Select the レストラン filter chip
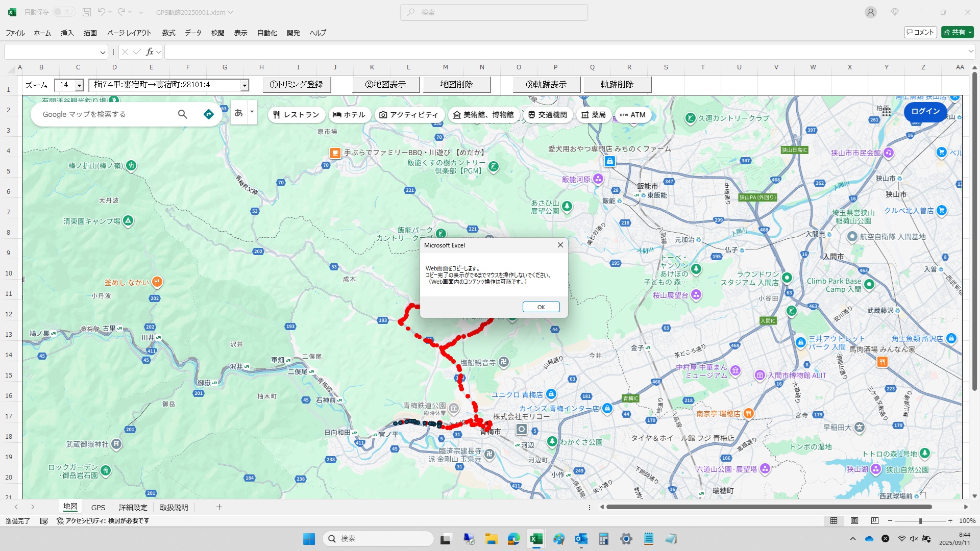 click(x=297, y=115)
